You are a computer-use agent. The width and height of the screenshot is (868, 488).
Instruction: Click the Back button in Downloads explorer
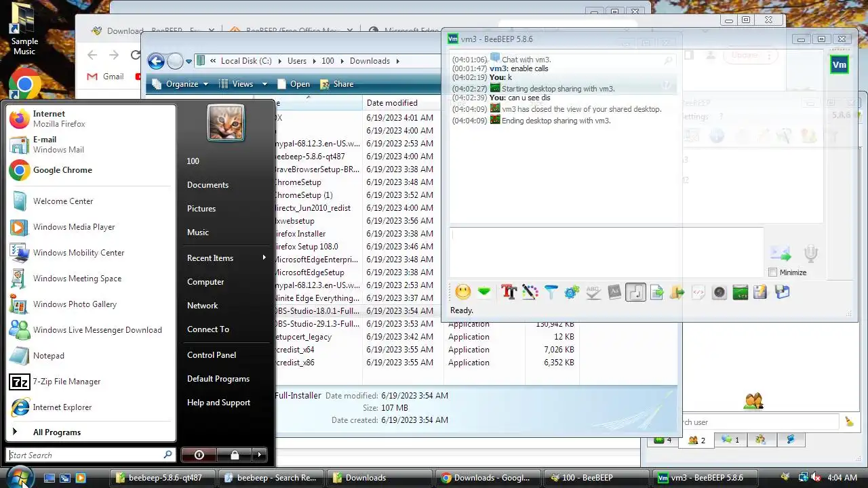156,61
